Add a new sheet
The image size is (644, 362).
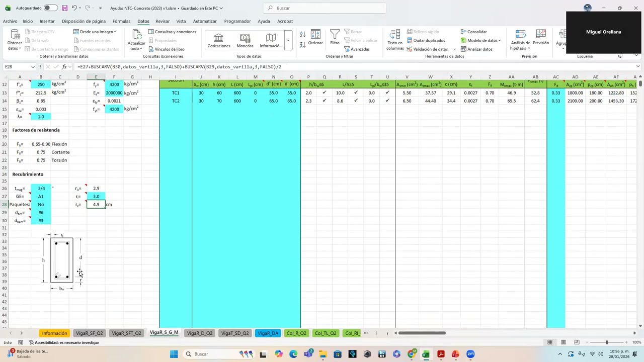click(376, 333)
